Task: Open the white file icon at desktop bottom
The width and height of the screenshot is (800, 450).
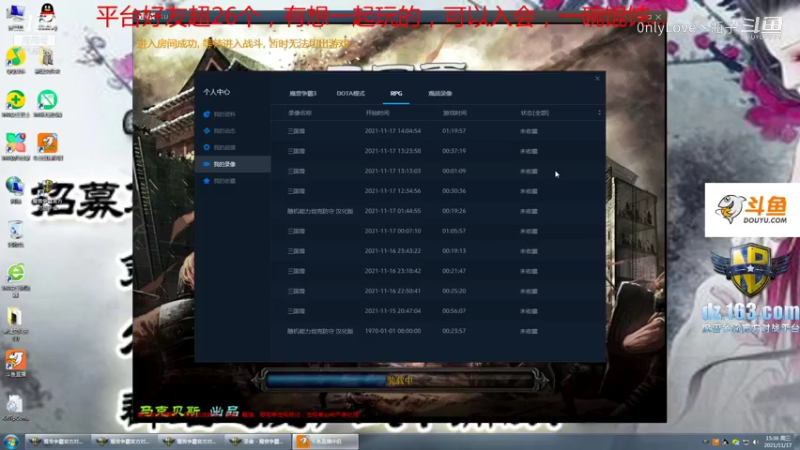Action: click(x=15, y=408)
